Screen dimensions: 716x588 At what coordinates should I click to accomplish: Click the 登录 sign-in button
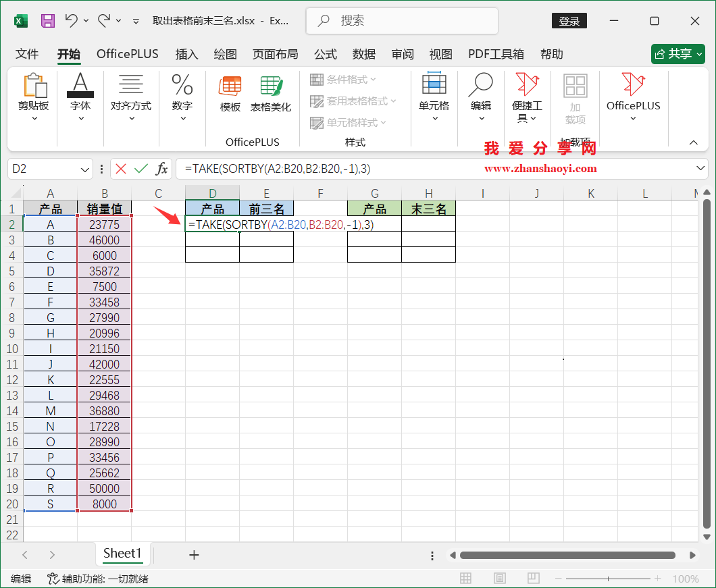click(x=569, y=21)
